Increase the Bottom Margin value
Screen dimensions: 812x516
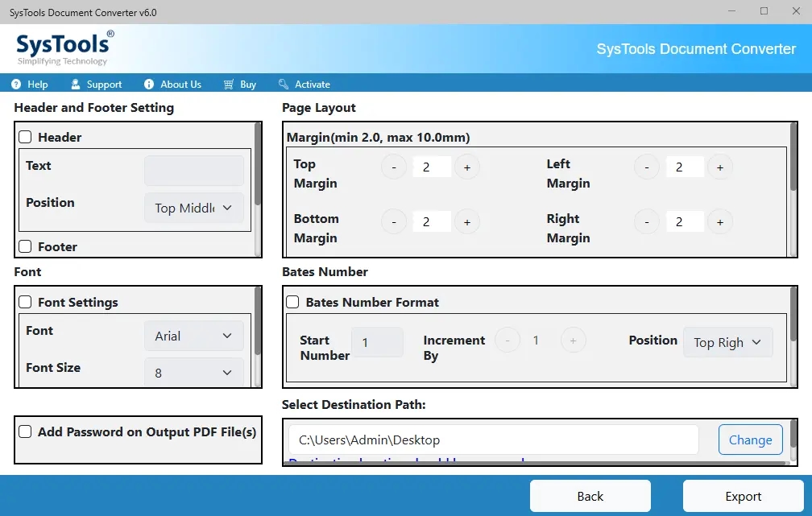467,222
